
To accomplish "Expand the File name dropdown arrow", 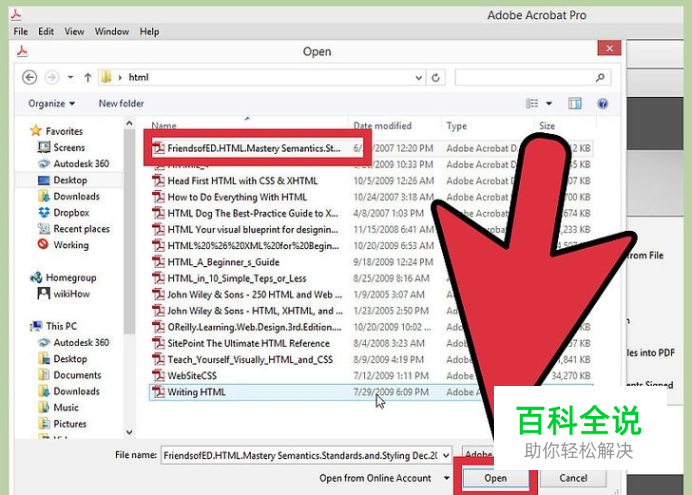I will pos(446,455).
